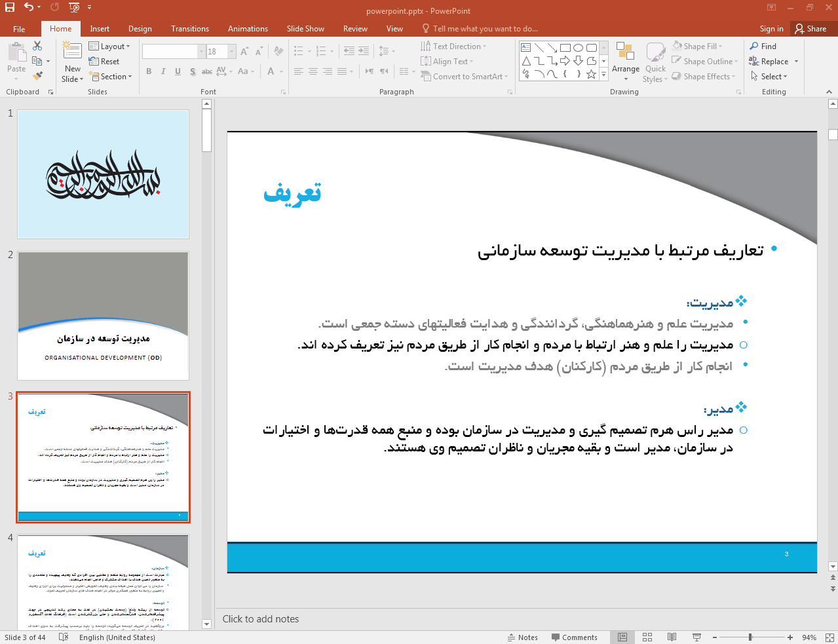Click the zoom slider handle
This screenshot has height=644, width=838.
click(x=750, y=637)
